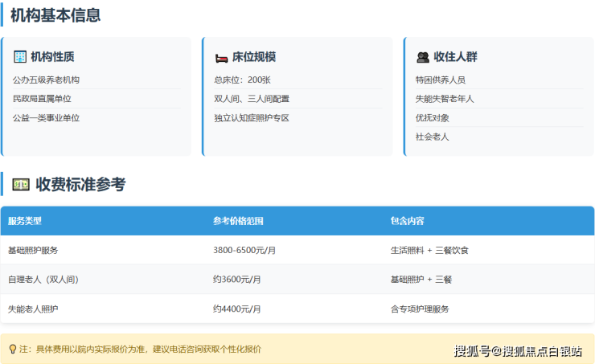
Task: Click the lightbulb icon in the note
Action: pos(12,350)
